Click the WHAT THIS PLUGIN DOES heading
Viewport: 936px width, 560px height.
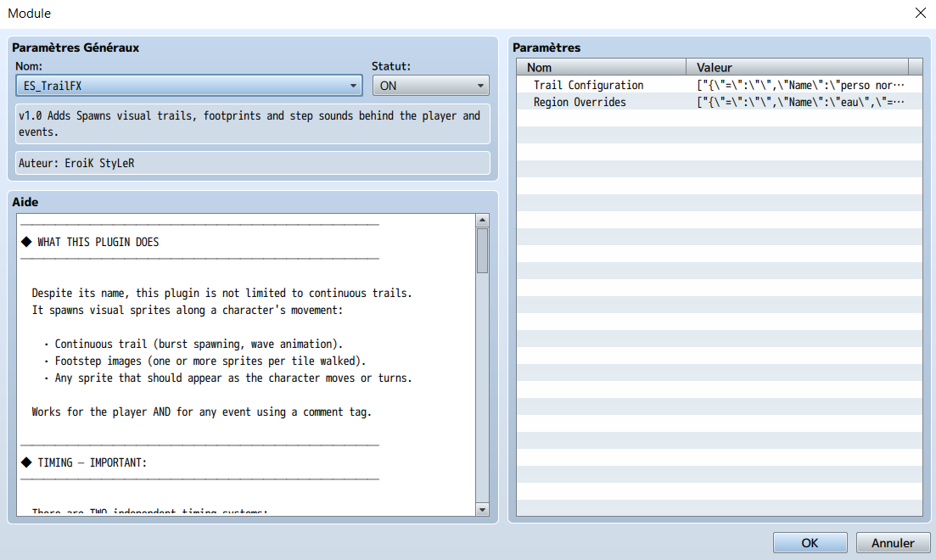[98, 242]
